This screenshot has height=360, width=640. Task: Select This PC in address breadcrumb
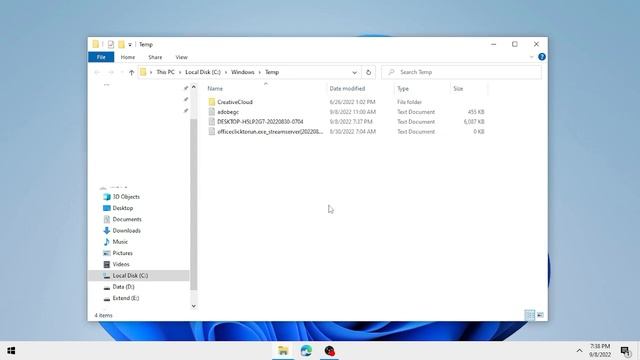(x=165, y=72)
